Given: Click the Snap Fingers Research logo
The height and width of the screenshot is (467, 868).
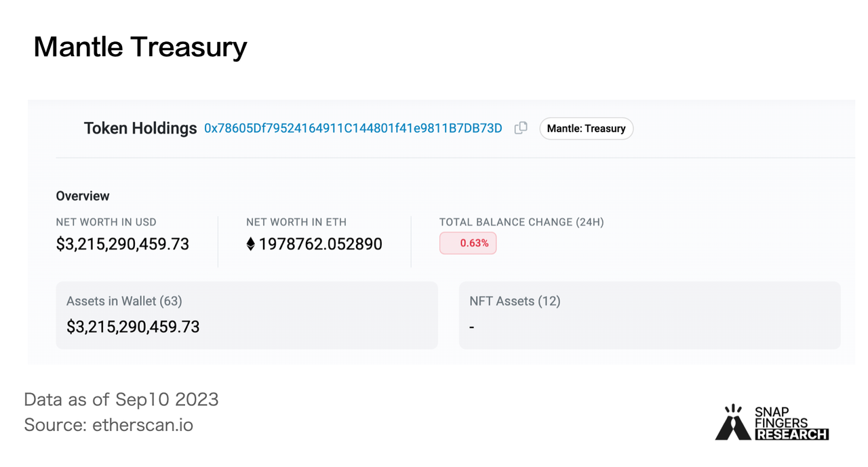Looking at the screenshot, I should tap(772, 423).
